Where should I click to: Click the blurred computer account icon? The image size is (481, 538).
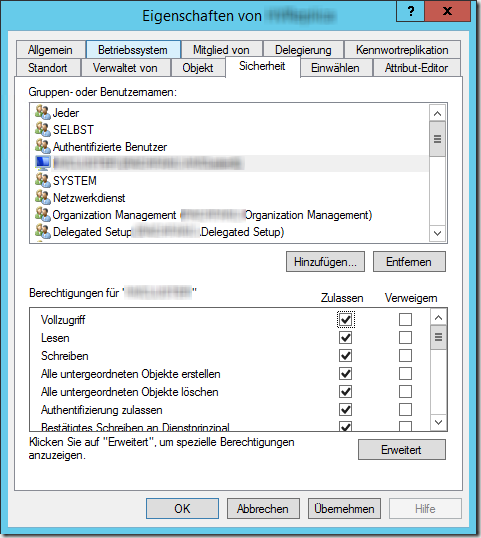pos(43,163)
